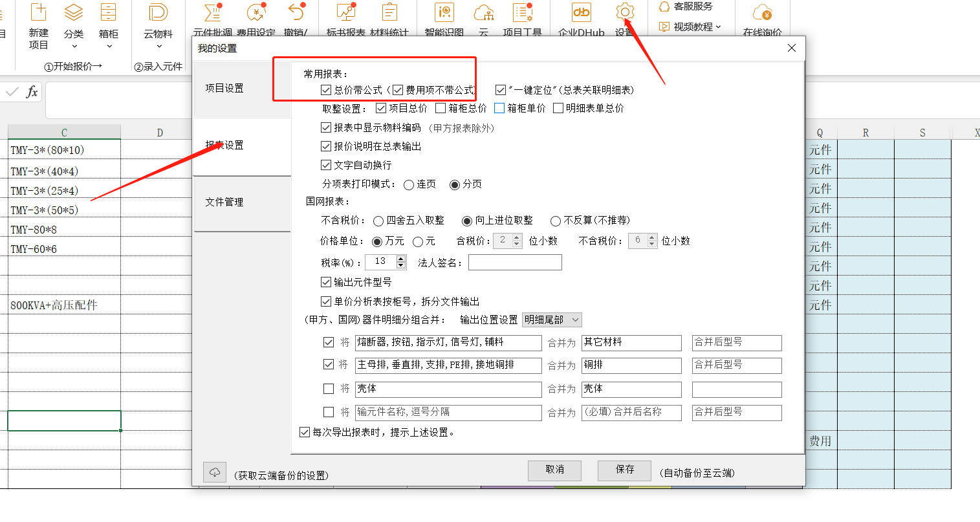
Task: Click the 新建项目 icon in the ribbon
Action: 39,12
